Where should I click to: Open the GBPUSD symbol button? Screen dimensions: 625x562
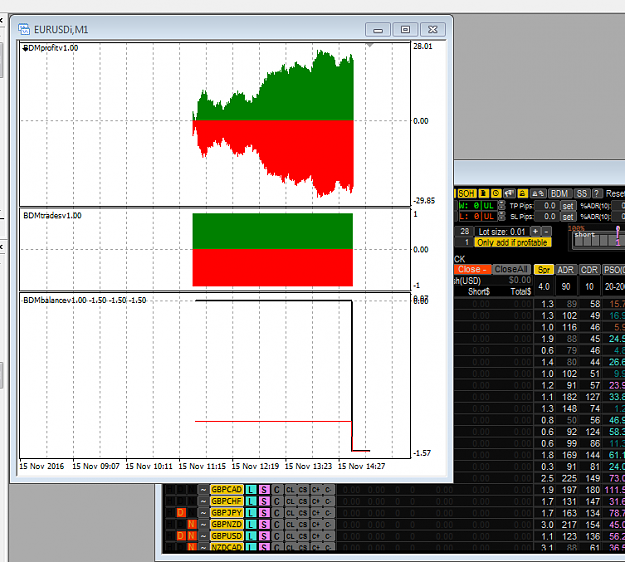pos(226,536)
